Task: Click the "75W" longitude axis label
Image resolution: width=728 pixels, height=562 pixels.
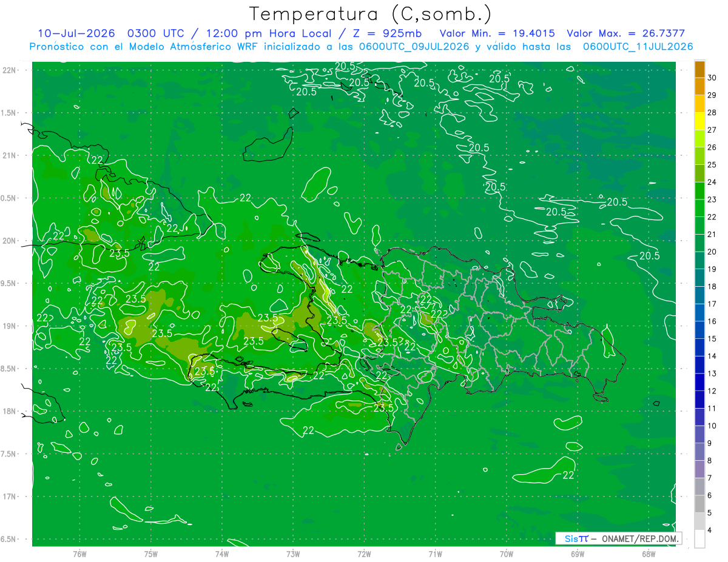Action: coord(151,554)
